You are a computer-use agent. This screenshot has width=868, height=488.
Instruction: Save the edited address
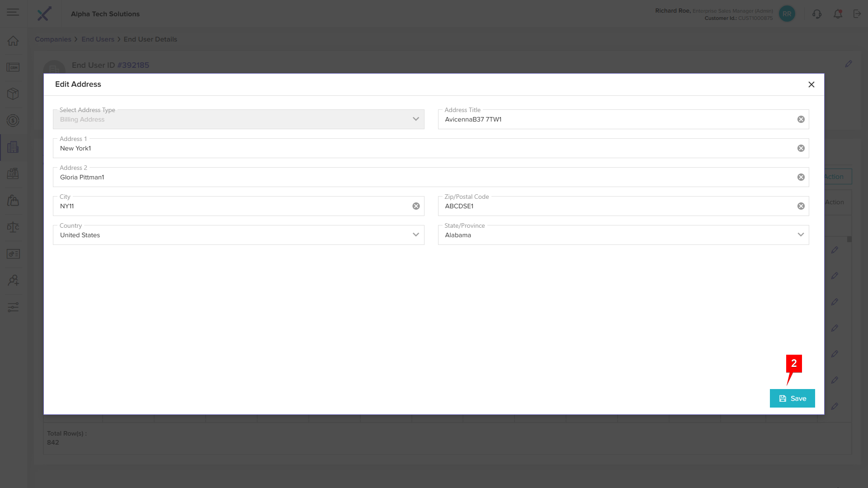click(x=792, y=399)
